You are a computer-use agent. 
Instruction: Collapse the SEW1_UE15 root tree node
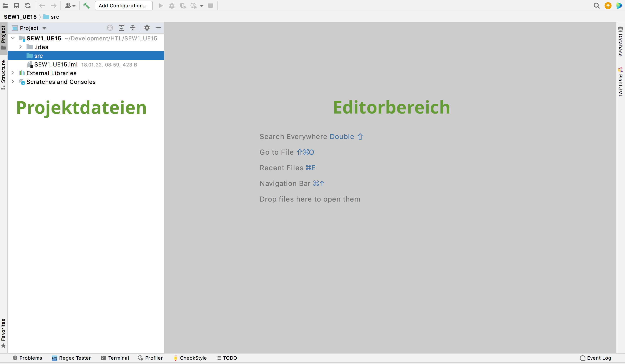(x=13, y=38)
